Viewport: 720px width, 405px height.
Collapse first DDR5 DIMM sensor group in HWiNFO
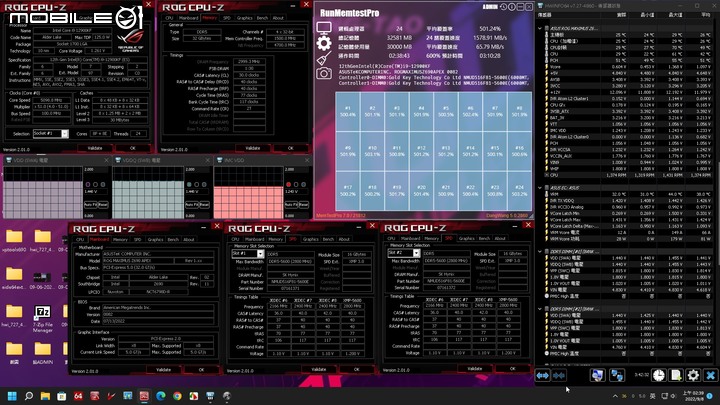[x=540, y=252]
